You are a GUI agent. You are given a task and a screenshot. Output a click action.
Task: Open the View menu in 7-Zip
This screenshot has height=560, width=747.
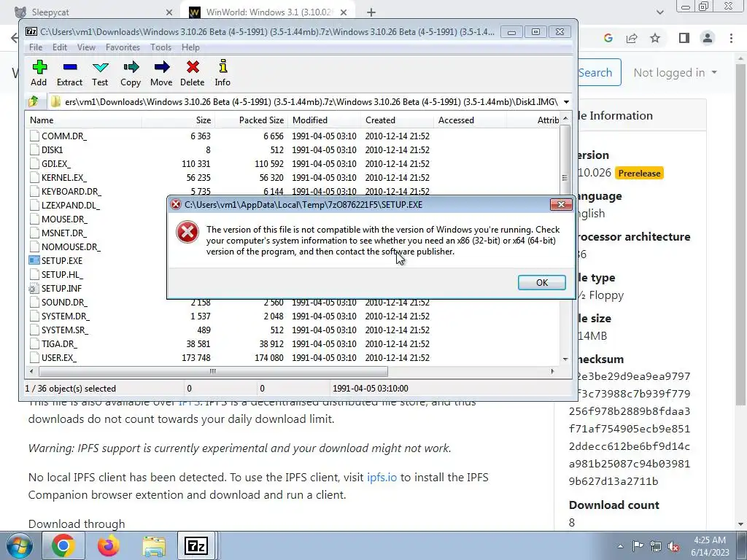[86, 47]
